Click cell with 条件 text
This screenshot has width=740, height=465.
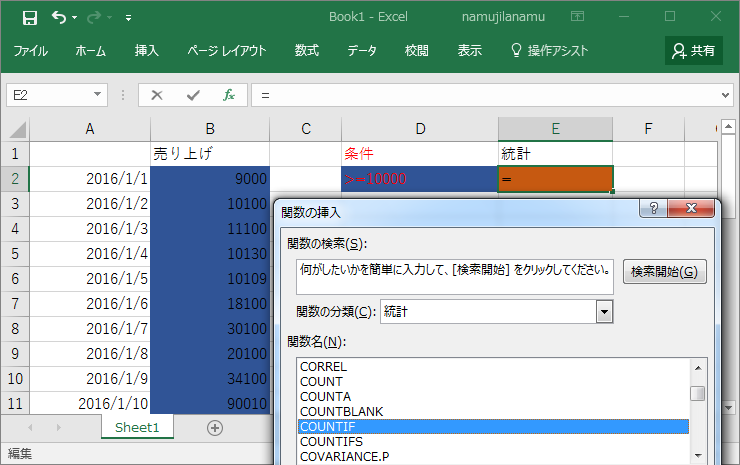pos(420,154)
